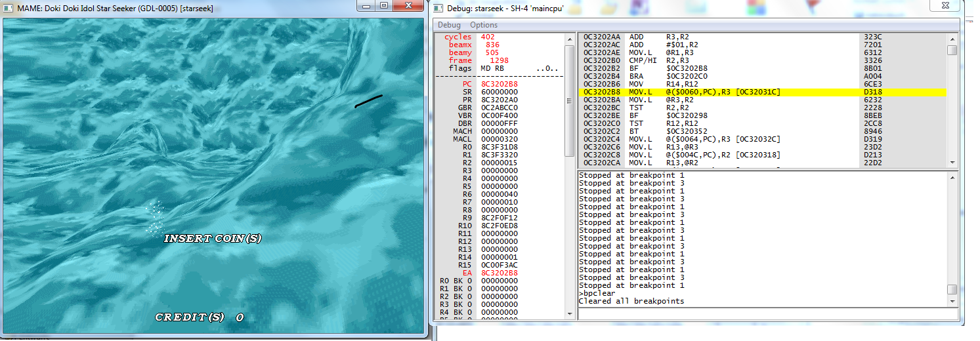Click the cycles value 402
The image size is (980, 341).
click(488, 37)
